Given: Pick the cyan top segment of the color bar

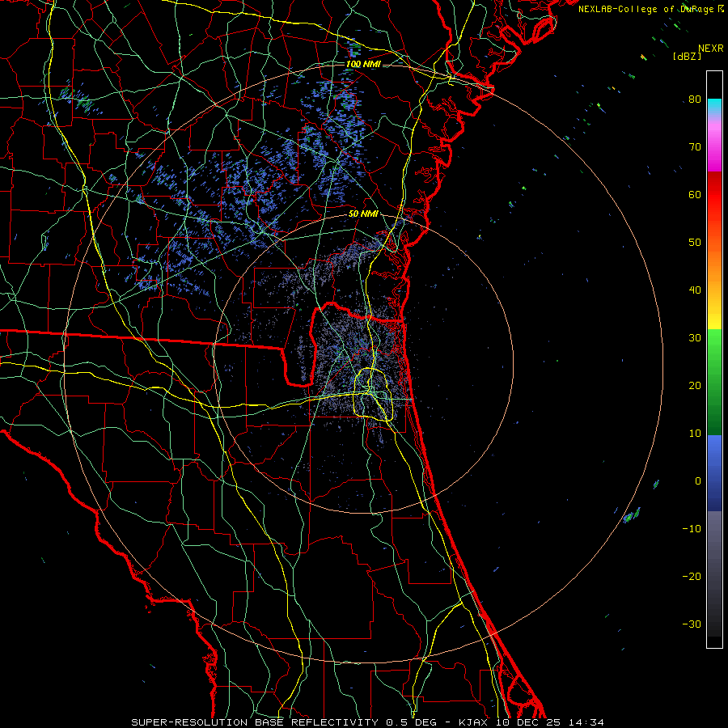Looking at the screenshot, I should 714,106.
